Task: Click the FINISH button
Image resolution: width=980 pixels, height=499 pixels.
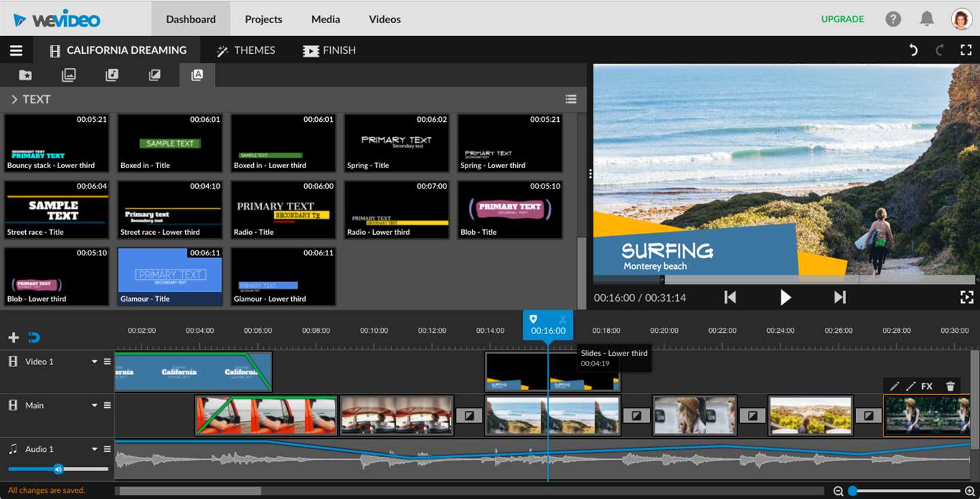Action: click(x=329, y=50)
